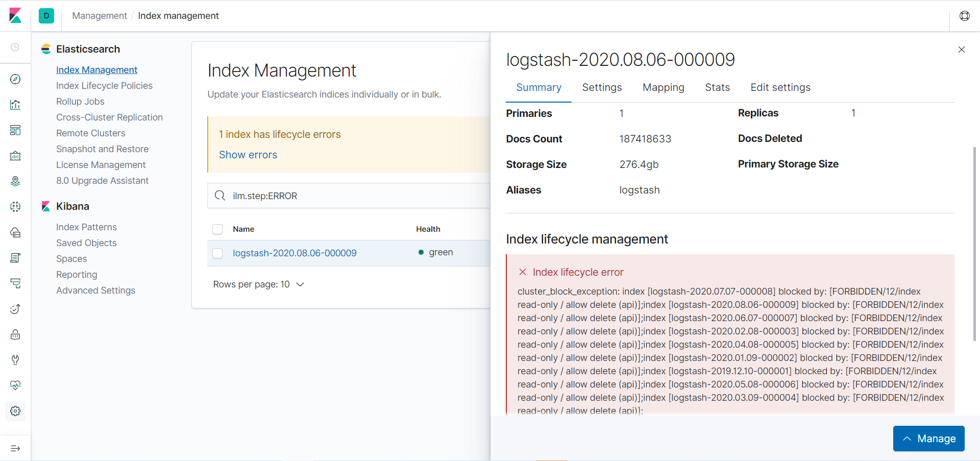Open Stack Monitoring heartbeat icon
The height and width of the screenshot is (461, 980).
15,385
